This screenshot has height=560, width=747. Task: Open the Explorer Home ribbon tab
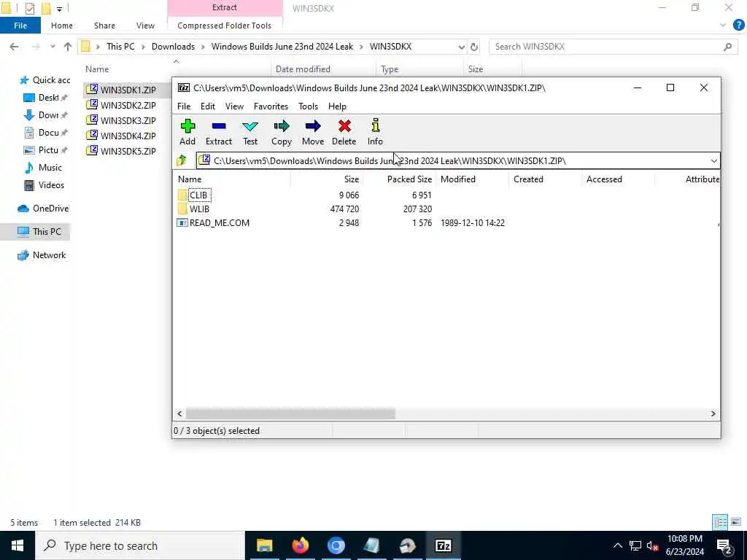(x=62, y=26)
